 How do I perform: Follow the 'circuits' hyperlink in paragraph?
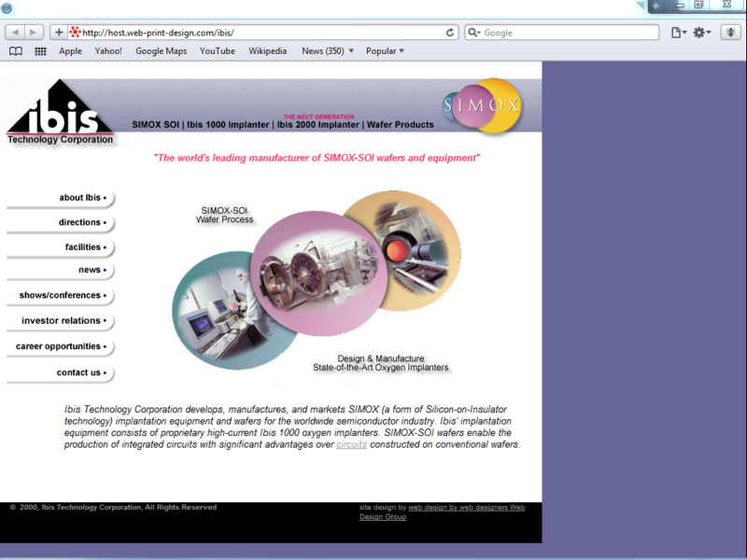pos(352,444)
